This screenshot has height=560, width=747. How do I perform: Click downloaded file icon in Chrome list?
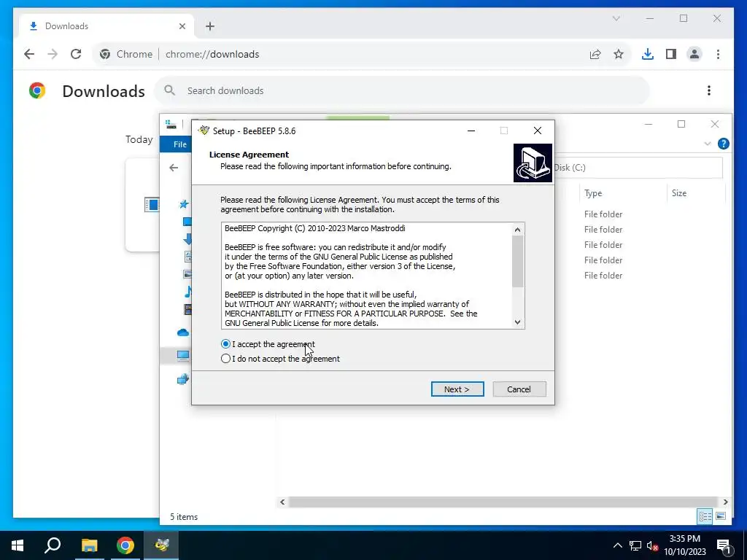[x=152, y=205]
